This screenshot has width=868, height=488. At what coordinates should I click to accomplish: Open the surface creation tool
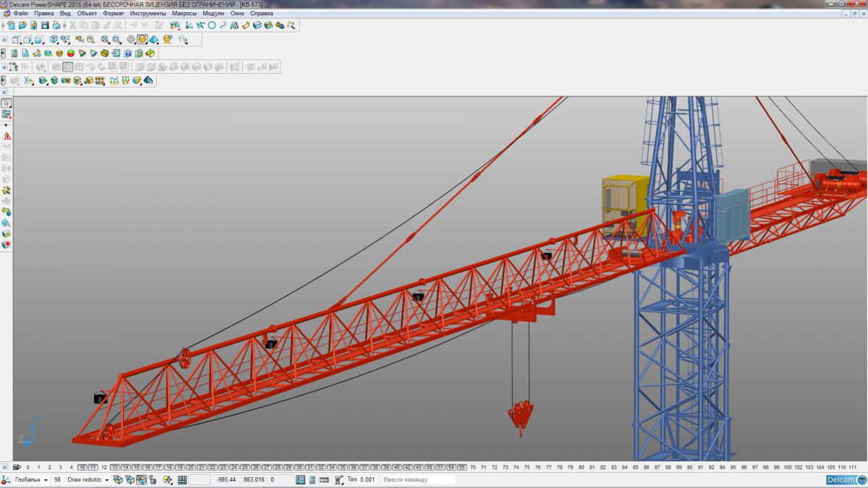(x=245, y=25)
